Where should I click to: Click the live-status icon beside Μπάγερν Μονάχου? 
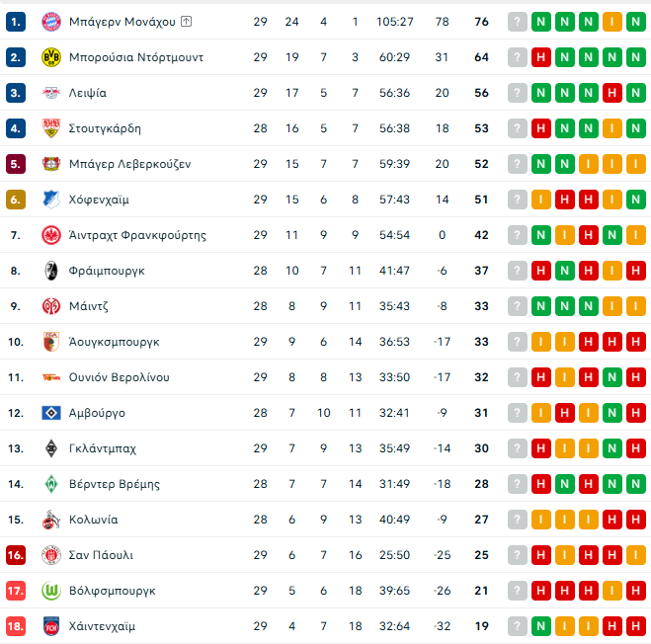tap(187, 22)
